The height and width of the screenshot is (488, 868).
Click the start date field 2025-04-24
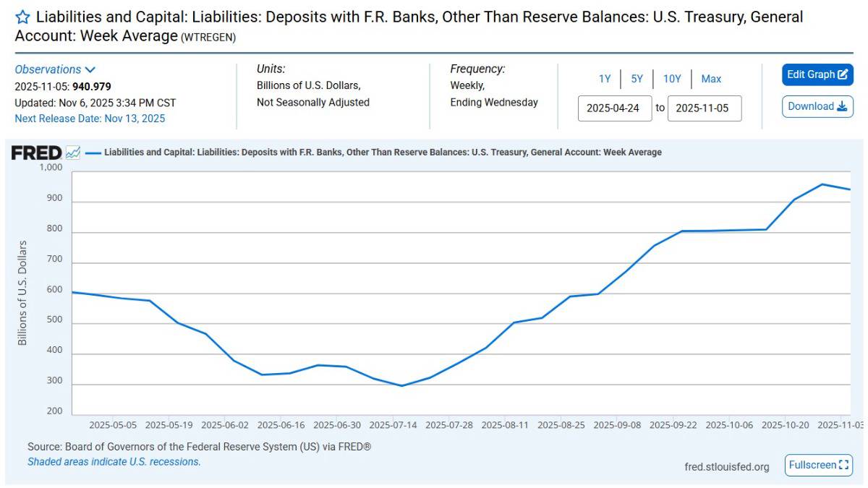pos(615,108)
